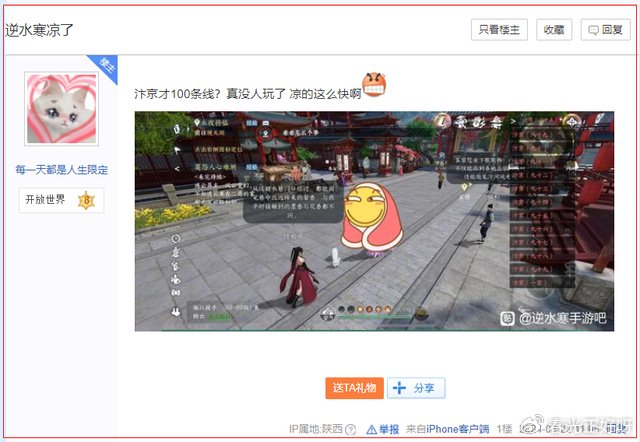
Task: Click the 回复 button at top right
Action: (606, 30)
